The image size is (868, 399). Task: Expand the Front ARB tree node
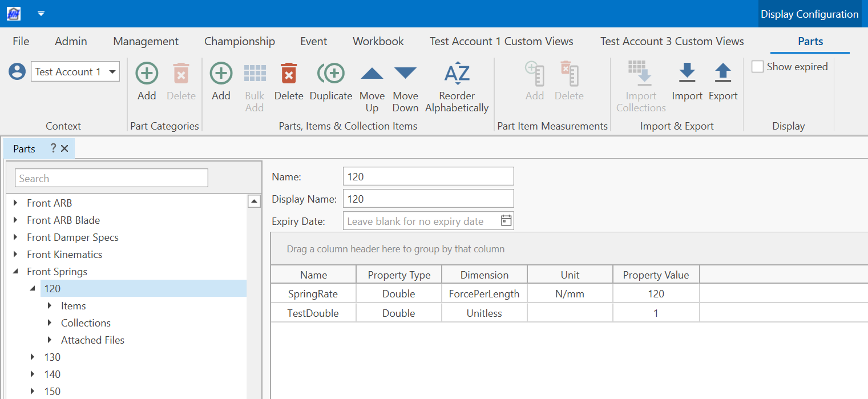tap(15, 203)
